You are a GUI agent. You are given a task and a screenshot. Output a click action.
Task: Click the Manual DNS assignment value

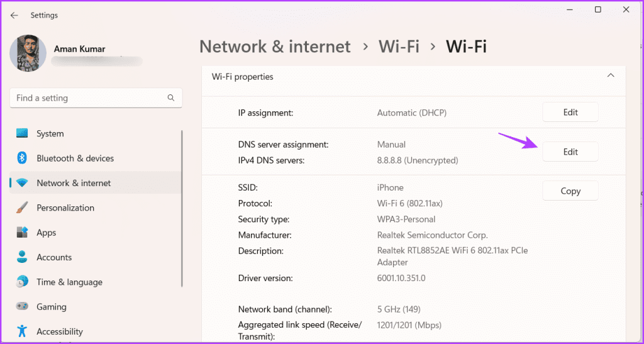coord(391,145)
